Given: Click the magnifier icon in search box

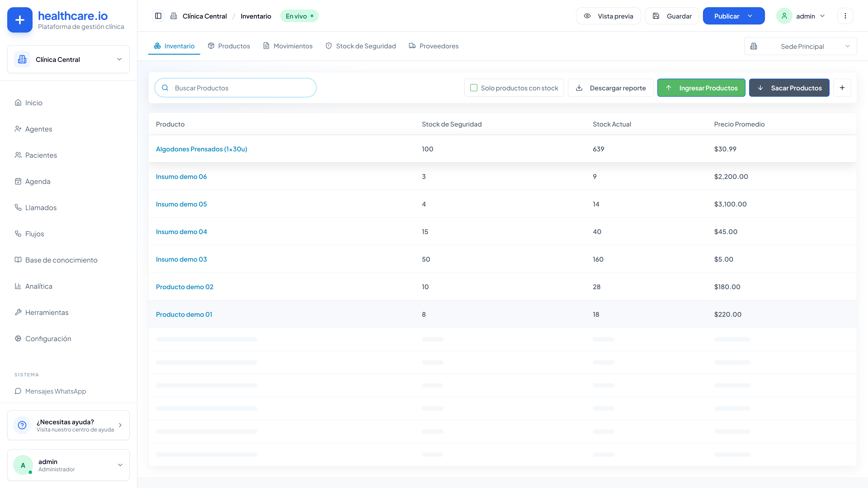Looking at the screenshot, I should pyautogui.click(x=165, y=88).
